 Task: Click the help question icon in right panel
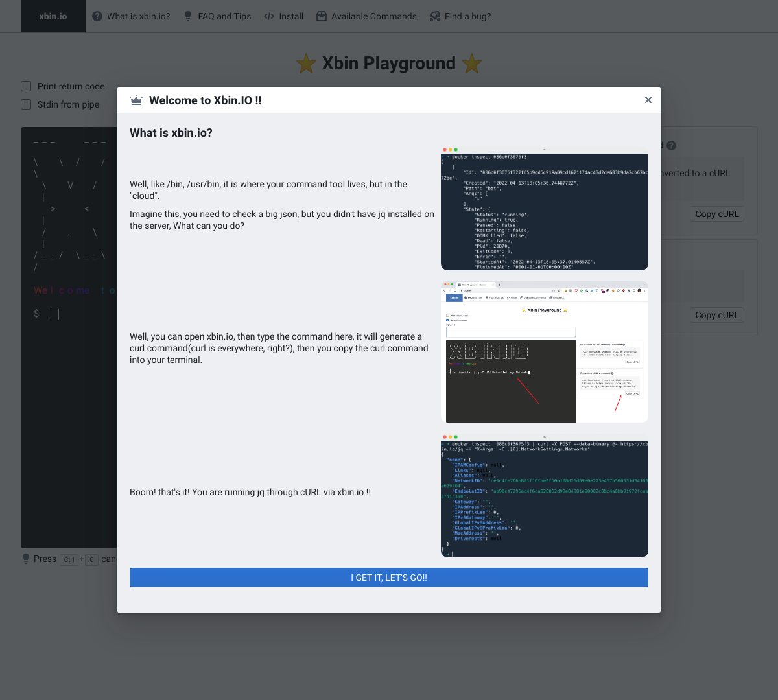point(672,146)
